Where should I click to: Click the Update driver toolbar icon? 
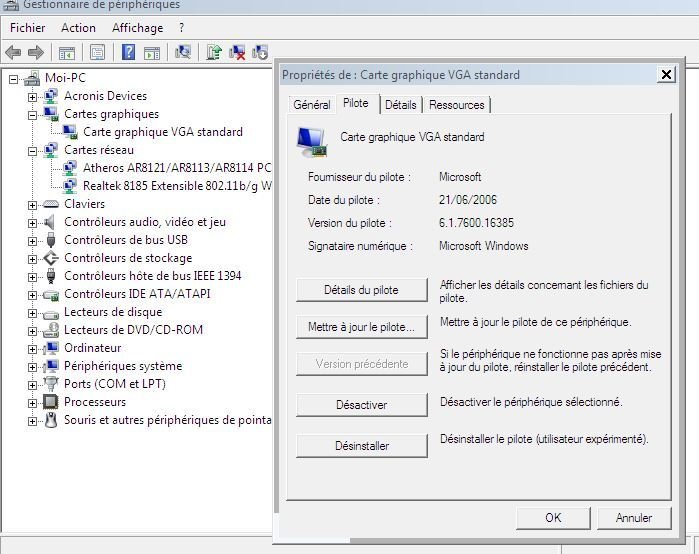pos(214,52)
